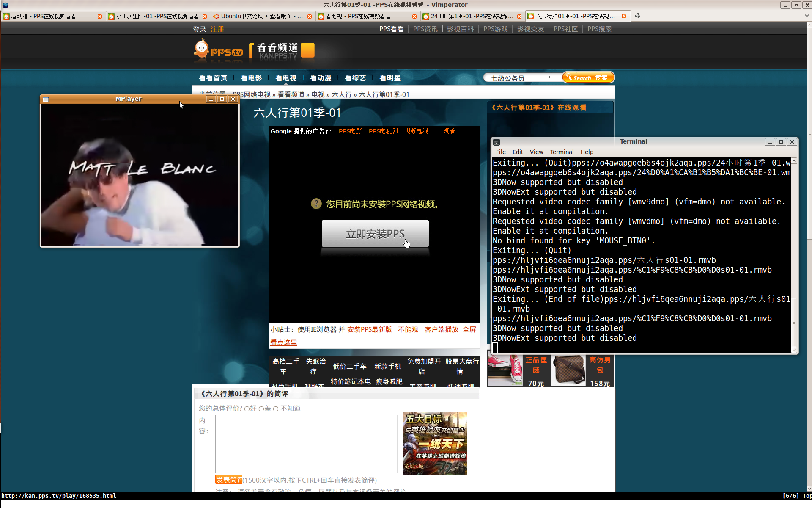Open the MPlayer window menu icon
Screen dimensions: 812x508
[x=46, y=99]
